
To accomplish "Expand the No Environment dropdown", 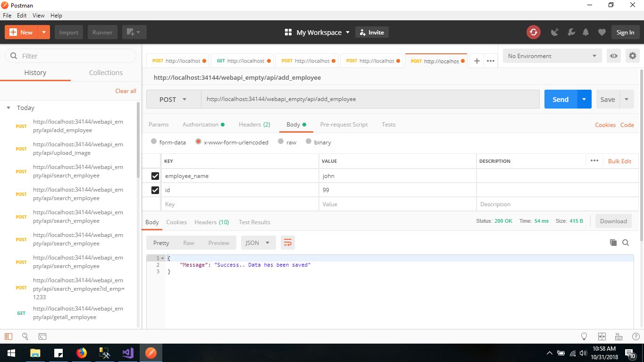I will pyautogui.click(x=552, y=56).
